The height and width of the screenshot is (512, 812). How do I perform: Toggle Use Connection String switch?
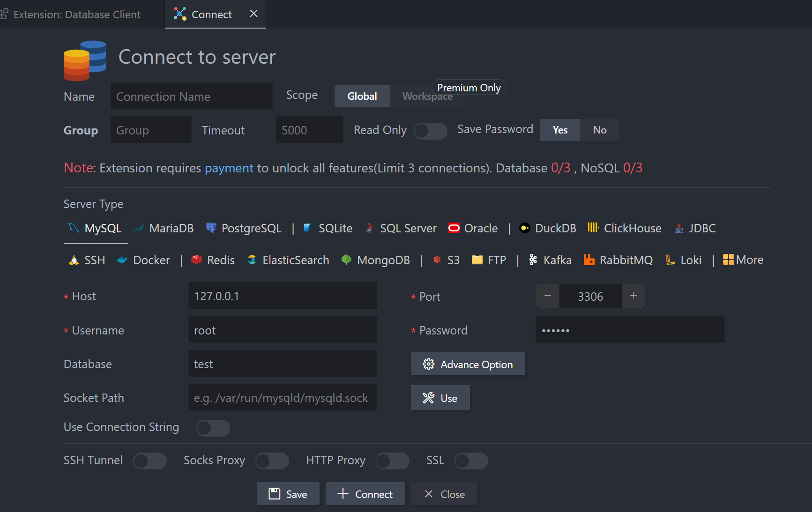(x=213, y=428)
